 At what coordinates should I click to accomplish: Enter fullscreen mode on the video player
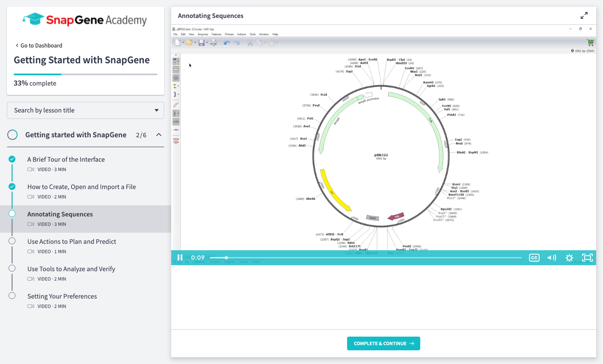coord(587,257)
